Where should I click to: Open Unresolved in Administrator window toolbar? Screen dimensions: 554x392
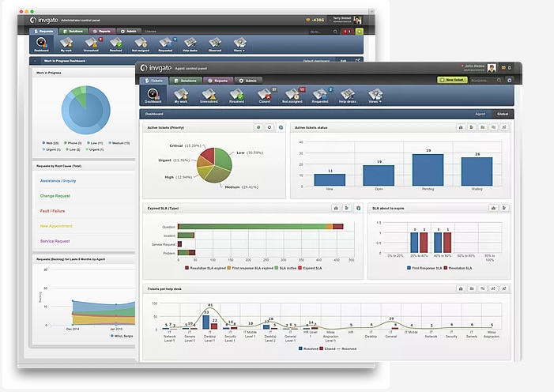(92, 43)
